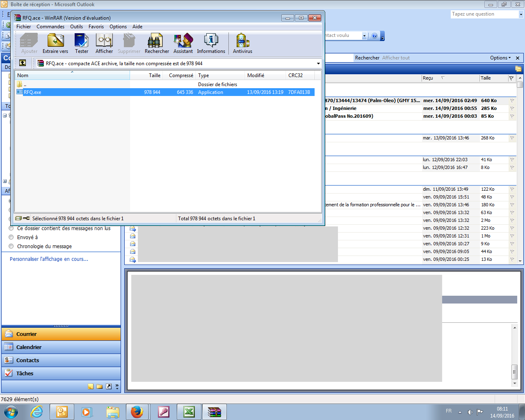
Task: Expand the archive path dropdown arrow
Action: click(x=318, y=64)
